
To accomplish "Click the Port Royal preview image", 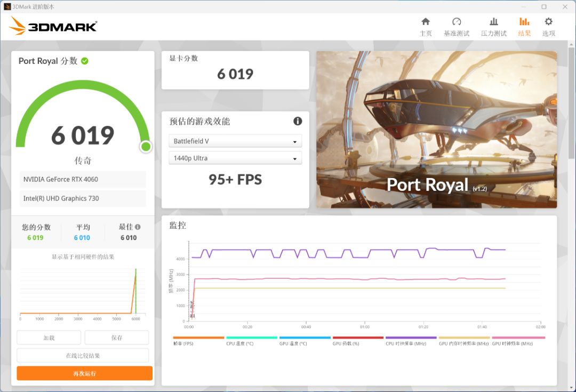I will [x=436, y=129].
